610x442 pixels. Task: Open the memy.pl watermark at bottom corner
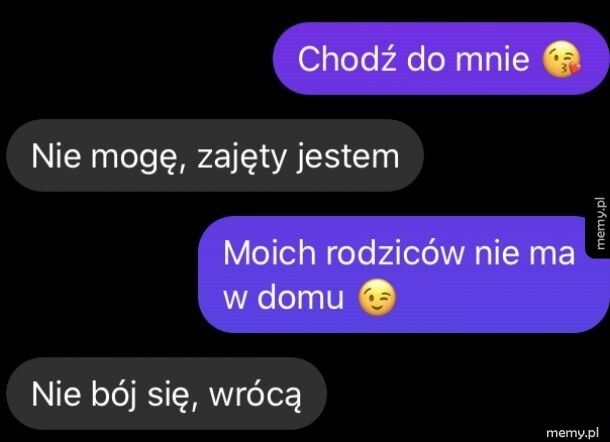572,433
